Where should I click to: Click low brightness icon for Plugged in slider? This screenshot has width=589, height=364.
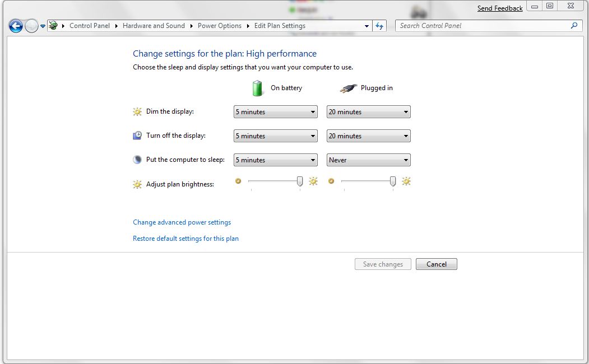(331, 181)
